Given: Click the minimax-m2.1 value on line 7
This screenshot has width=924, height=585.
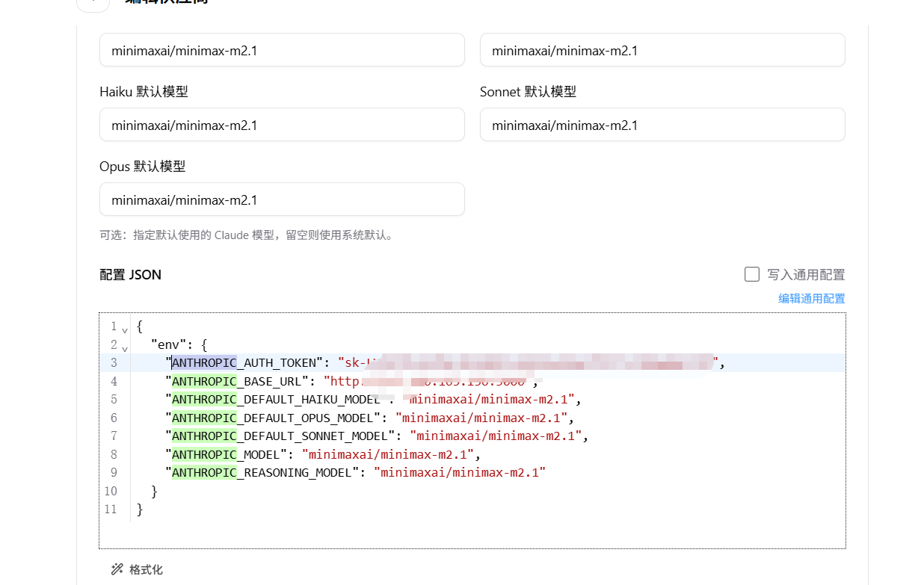Looking at the screenshot, I should coord(496,436).
